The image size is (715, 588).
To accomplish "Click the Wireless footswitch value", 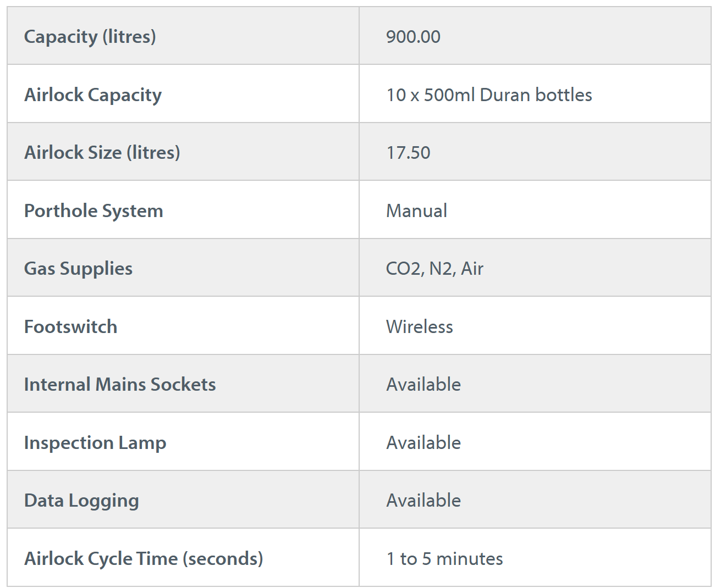I will [x=420, y=327].
